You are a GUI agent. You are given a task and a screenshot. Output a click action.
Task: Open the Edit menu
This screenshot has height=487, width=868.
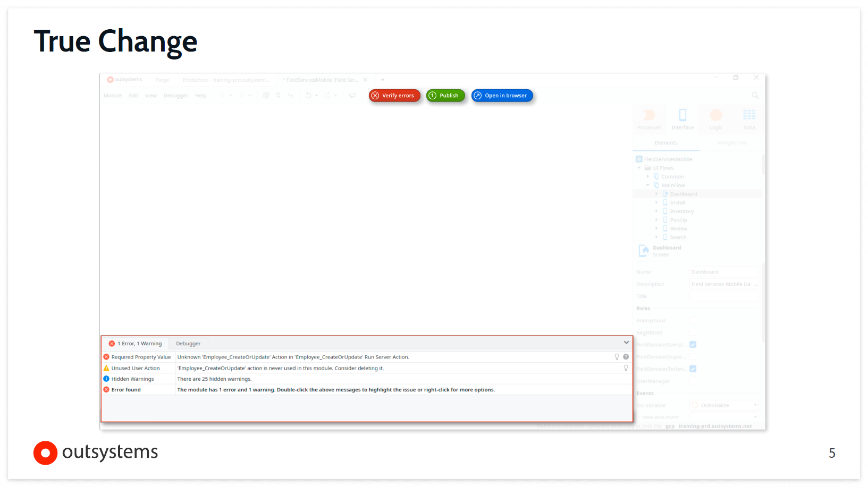point(133,96)
